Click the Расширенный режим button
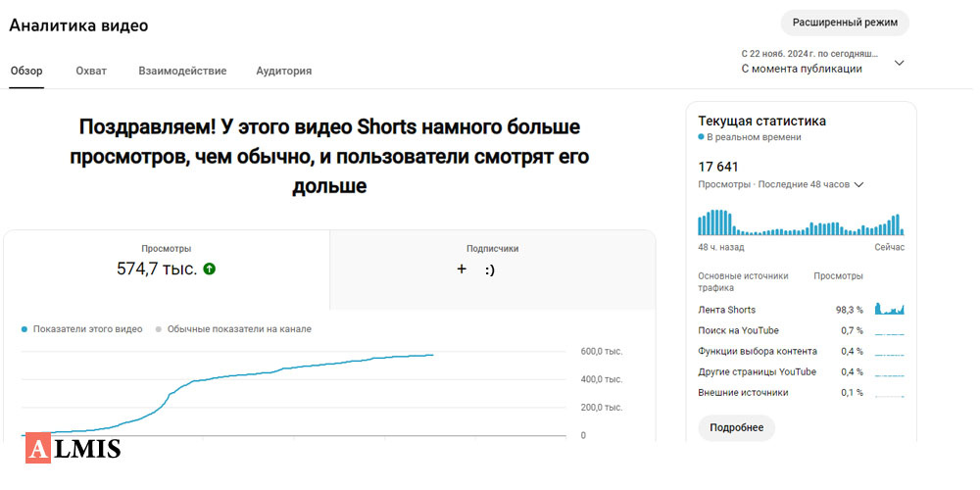Screen dimensions: 980x490 point(845,24)
